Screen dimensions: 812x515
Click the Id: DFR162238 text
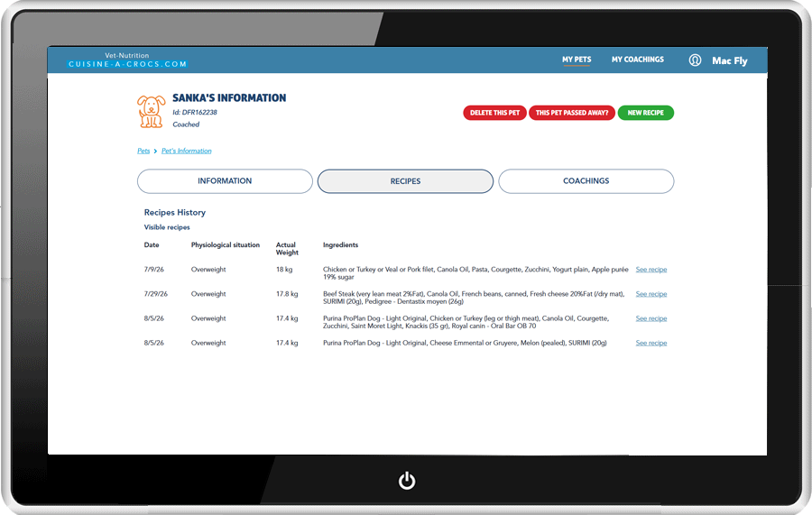coord(195,113)
